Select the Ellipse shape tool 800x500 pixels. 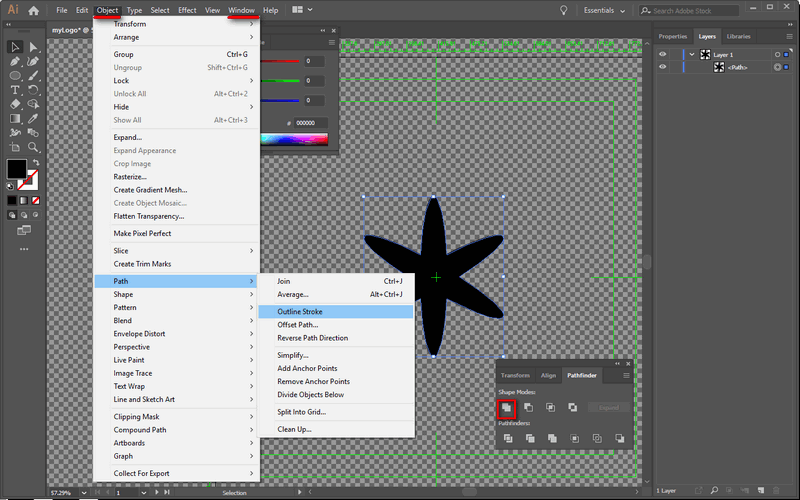coord(15,75)
